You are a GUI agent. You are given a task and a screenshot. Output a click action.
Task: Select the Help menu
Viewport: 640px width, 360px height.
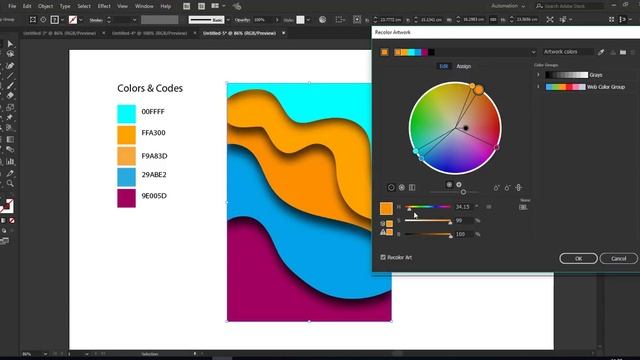[x=166, y=6]
